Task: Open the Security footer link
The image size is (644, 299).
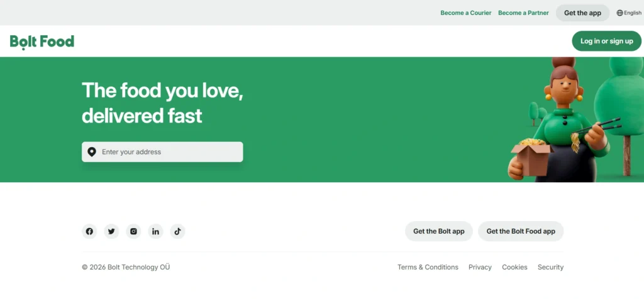Action: [x=550, y=267]
